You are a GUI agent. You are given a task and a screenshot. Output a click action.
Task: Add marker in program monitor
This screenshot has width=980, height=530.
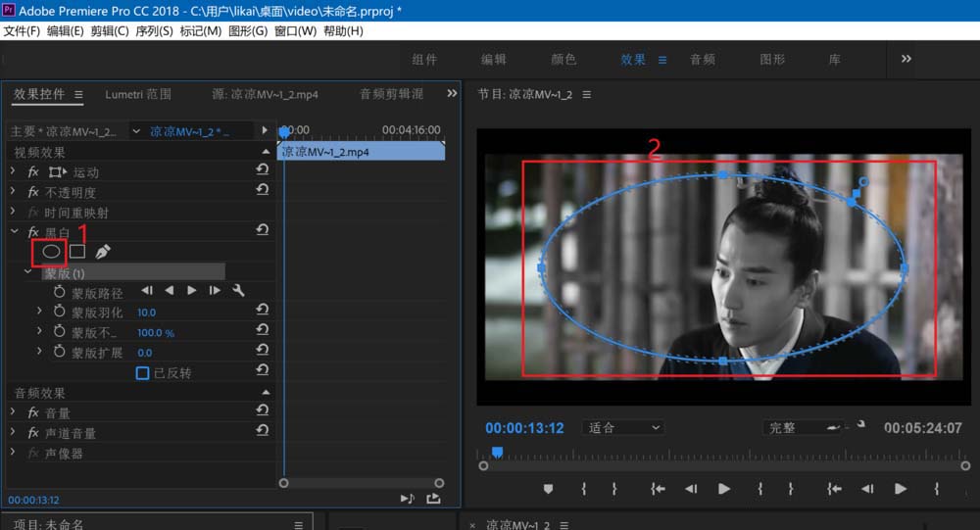pyautogui.click(x=548, y=489)
